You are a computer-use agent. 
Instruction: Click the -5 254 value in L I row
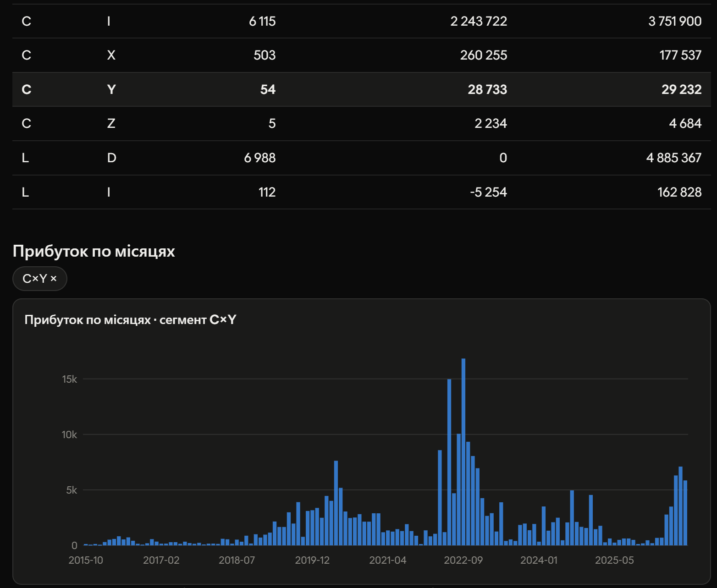[x=489, y=192]
